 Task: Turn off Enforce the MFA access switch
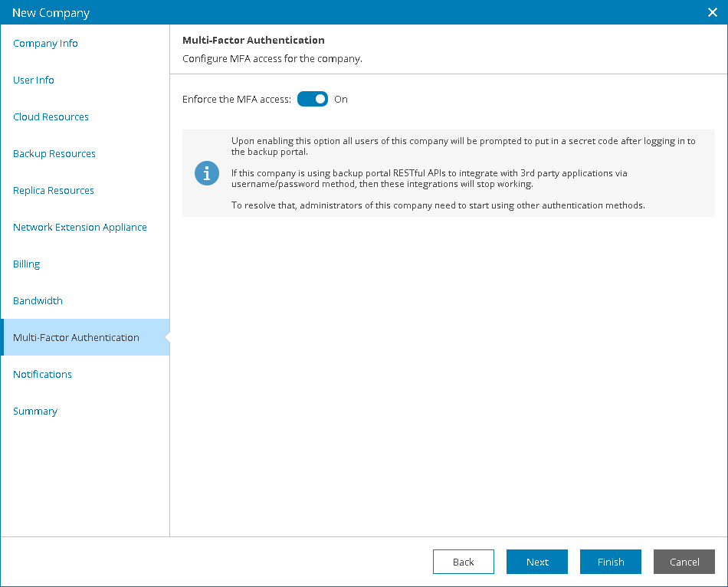coord(313,99)
